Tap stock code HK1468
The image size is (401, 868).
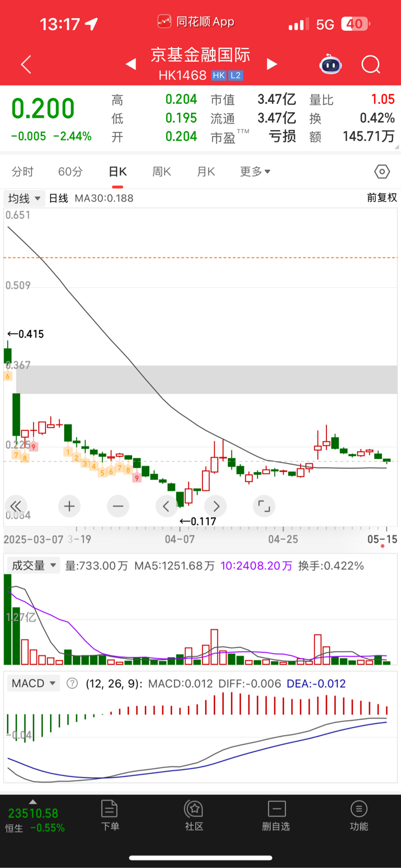182,75
